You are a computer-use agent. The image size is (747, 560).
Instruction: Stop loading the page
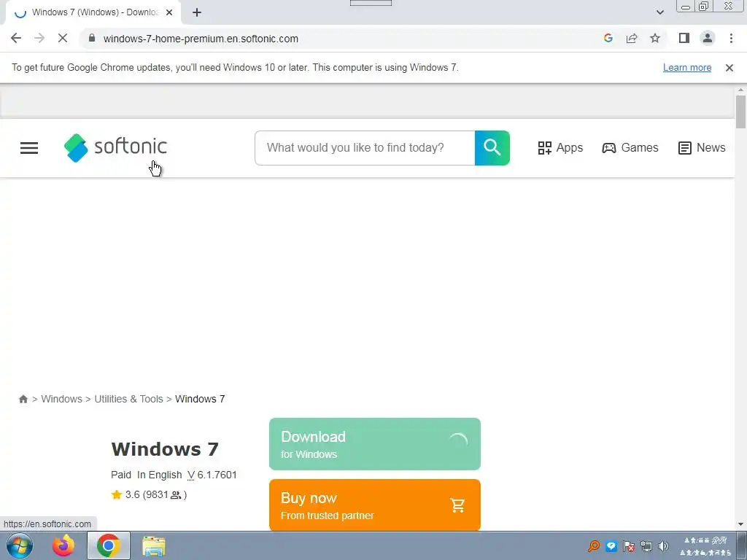click(63, 39)
